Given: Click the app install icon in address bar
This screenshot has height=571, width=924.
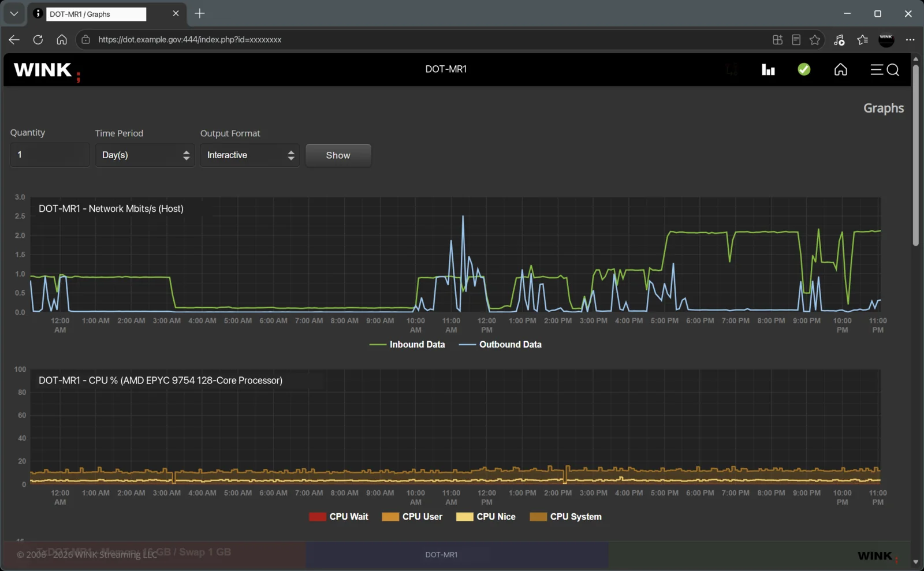Looking at the screenshot, I should pos(778,40).
